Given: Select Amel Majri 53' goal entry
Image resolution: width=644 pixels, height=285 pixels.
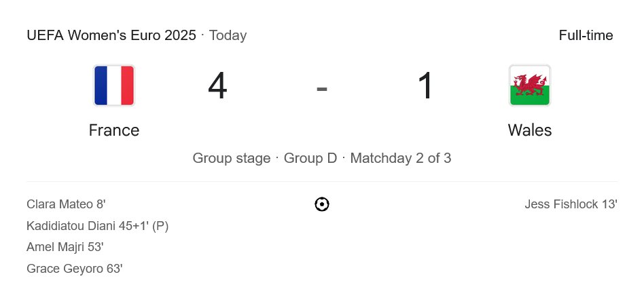Looking at the screenshot, I should (x=65, y=247).
